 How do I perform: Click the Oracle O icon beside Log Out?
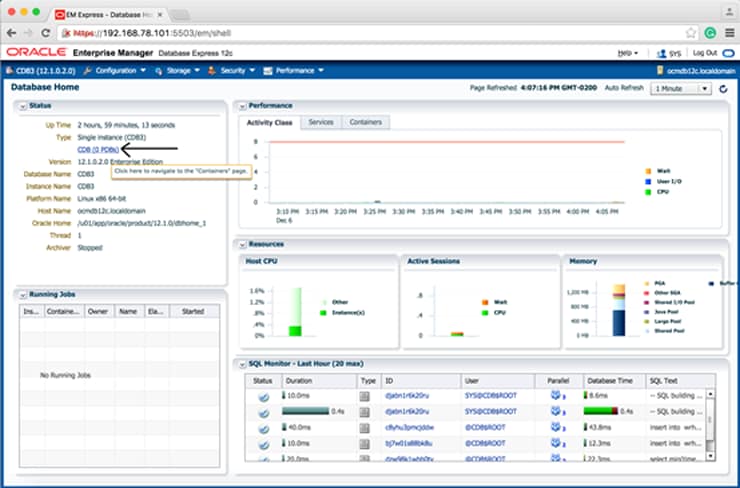coord(729,53)
